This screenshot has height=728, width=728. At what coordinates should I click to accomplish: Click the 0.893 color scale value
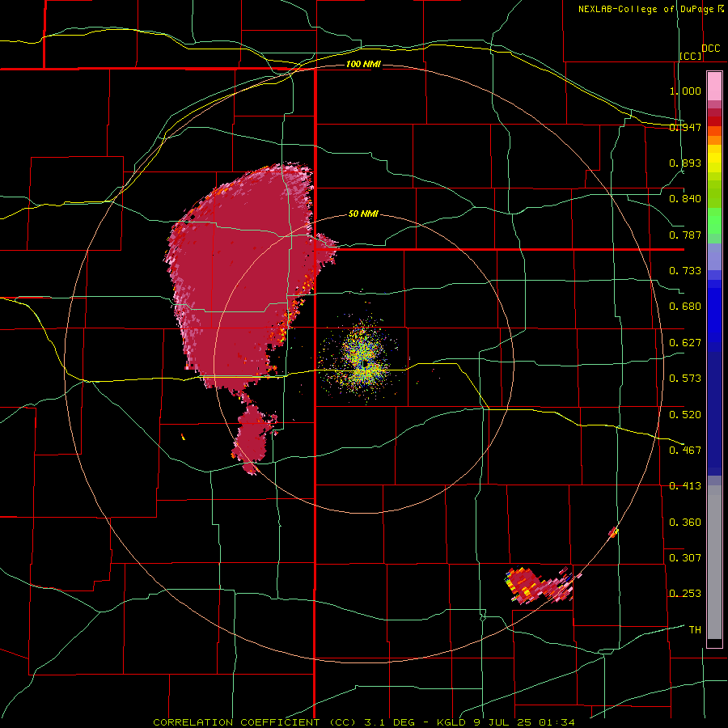tap(685, 163)
